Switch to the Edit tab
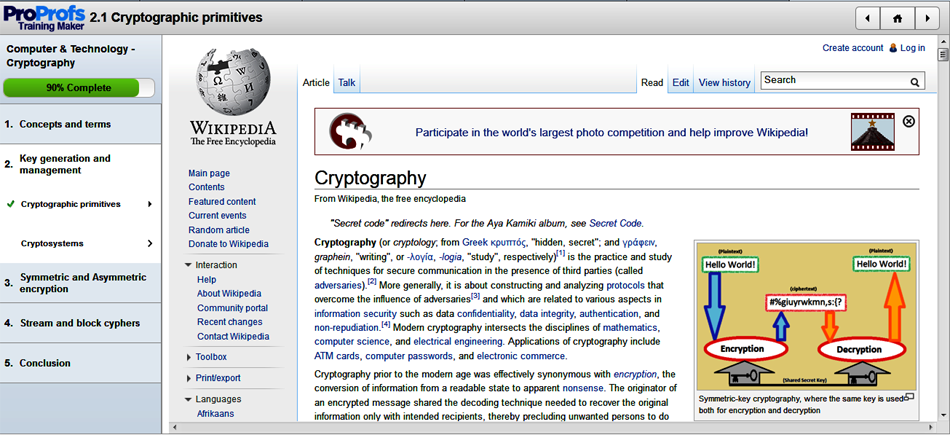950x435 pixels. (680, 82)
